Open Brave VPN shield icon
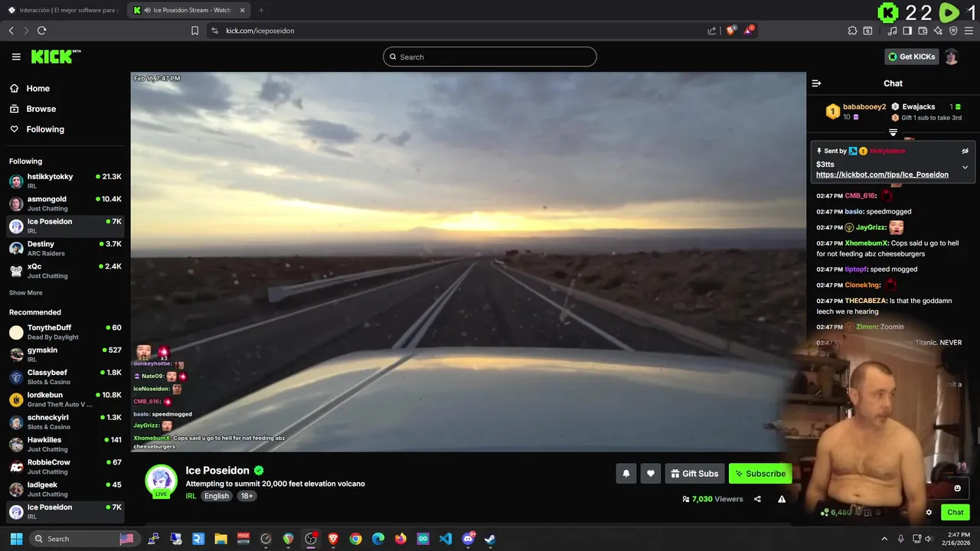The width and height of the screenshot is (980, 551). tap(953, 31)
